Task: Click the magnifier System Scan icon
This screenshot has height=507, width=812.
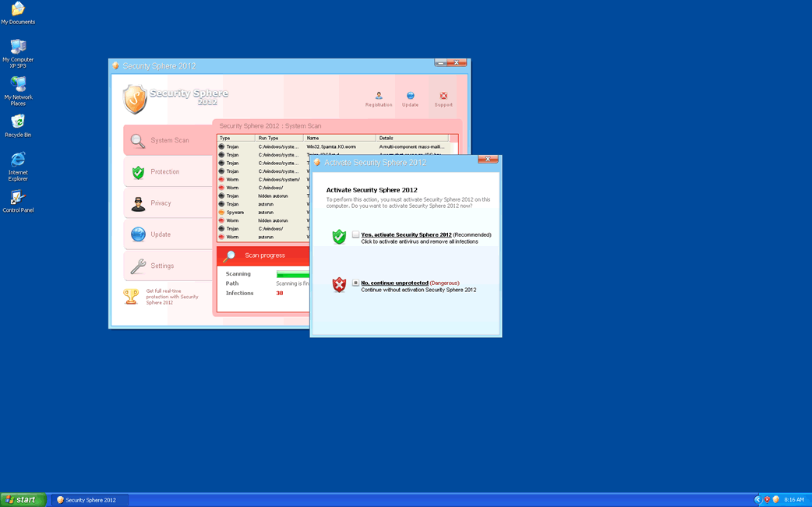Action: (x=138, y=141)
